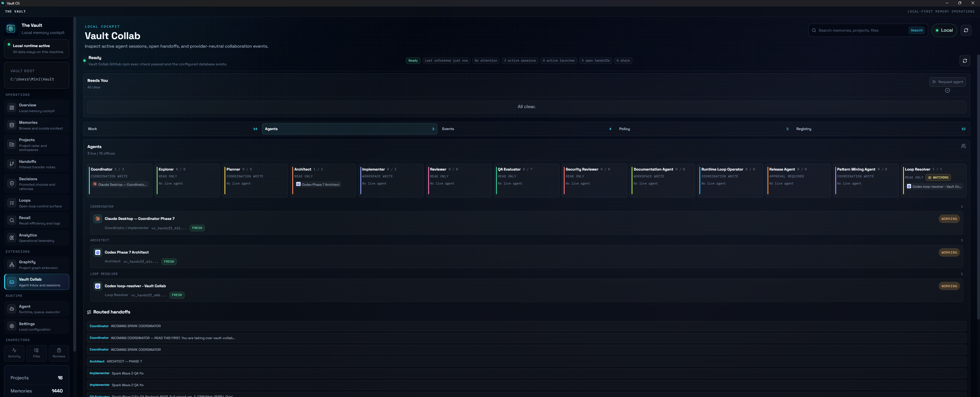Click WORKING badge on Claude Desktop row
The width and height of the screenshot is (980, 397).
949,219
